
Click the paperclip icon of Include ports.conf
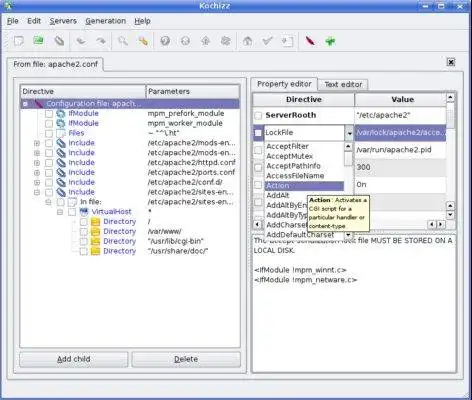61,173
